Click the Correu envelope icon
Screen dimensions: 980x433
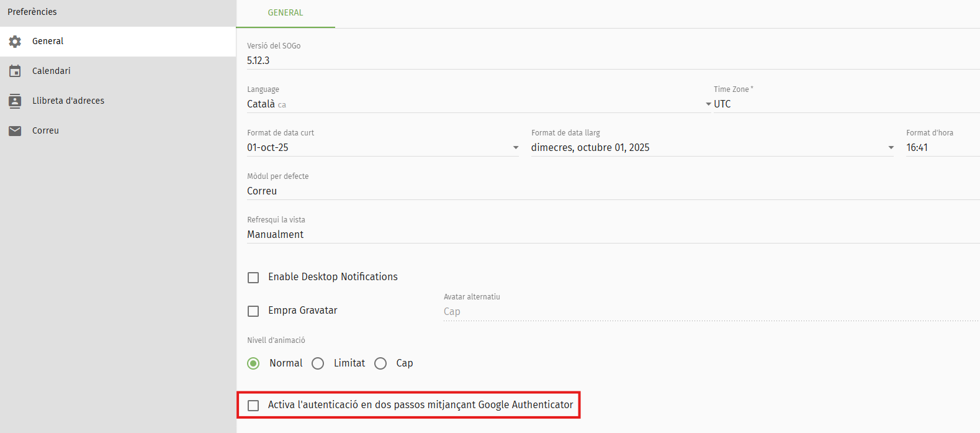(15, 131)
